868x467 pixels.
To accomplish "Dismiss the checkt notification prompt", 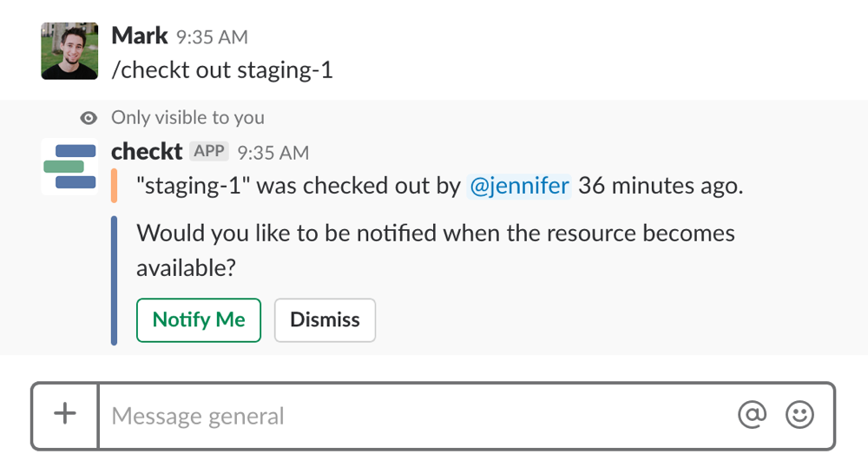I will pos(325,320).
